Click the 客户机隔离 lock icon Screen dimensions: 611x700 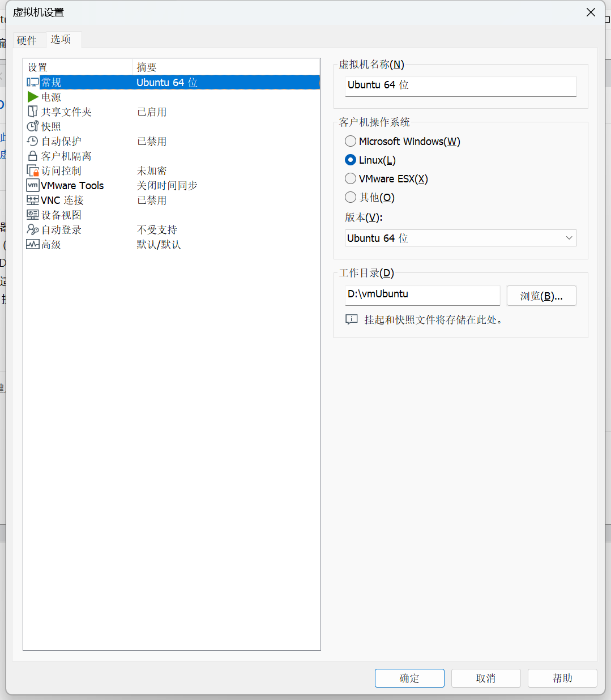pyautogui.click(x=33, y=156)
